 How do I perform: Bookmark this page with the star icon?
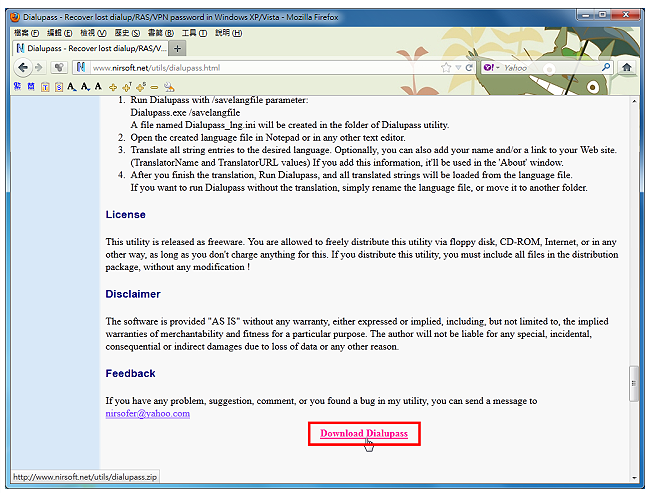coord(446,68)
